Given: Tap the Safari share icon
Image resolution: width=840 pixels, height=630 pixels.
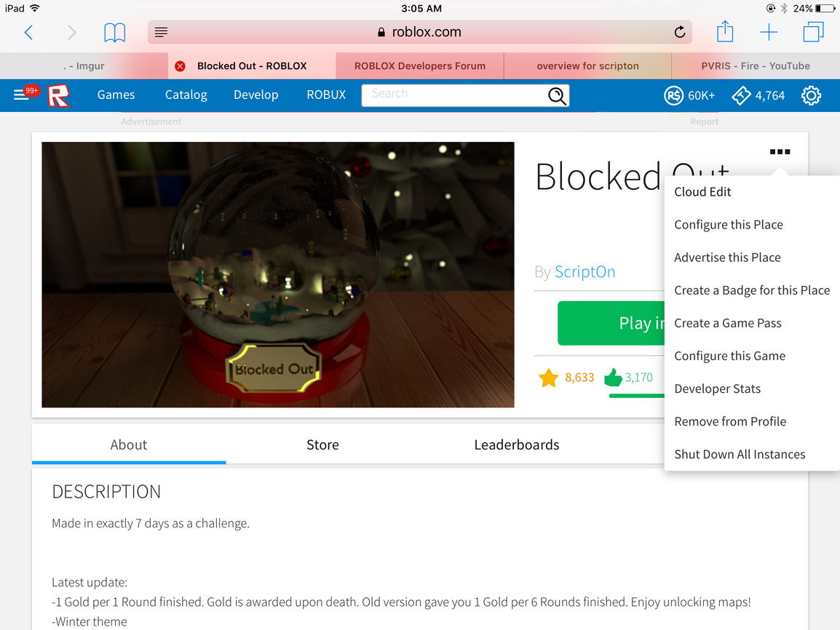Looking at the screenshot, I should point(725,31).
